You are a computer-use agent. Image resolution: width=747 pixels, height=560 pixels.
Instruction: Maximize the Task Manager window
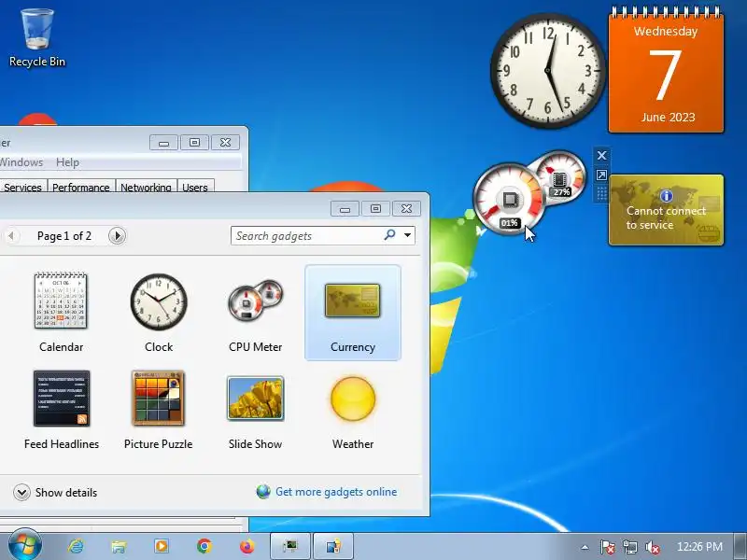click(194, 143)
